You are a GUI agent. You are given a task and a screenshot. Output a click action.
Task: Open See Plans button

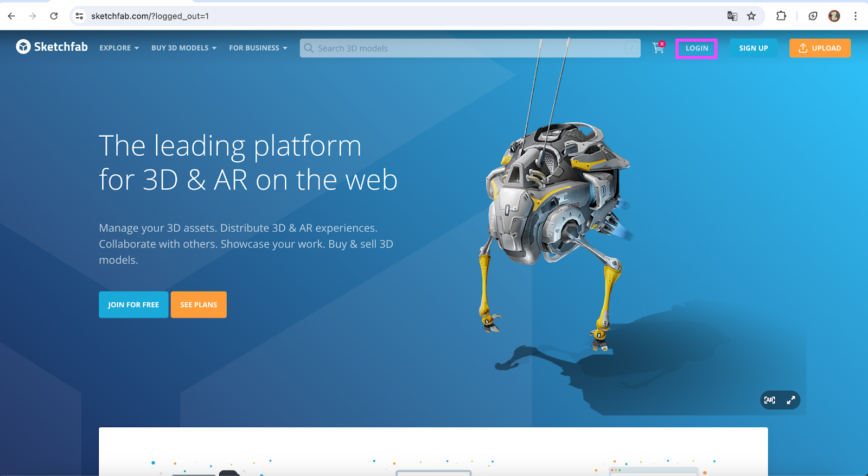point(199,305)
